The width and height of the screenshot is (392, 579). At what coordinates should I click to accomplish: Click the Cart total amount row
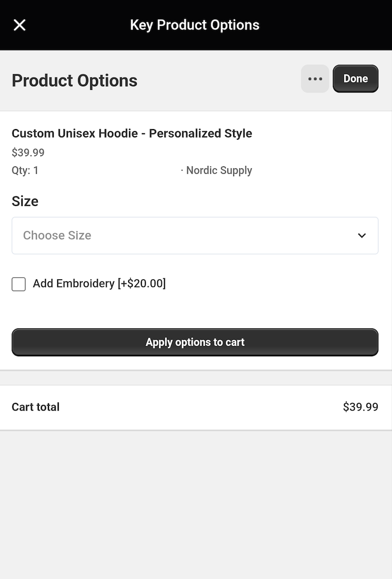360,407
